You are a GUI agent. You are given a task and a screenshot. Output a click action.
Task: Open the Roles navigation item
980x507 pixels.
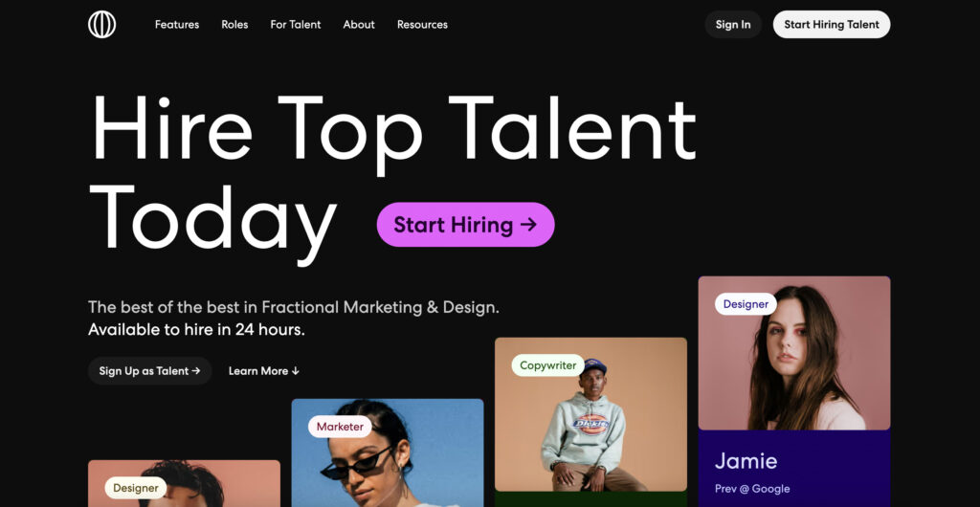click(234, 24)
